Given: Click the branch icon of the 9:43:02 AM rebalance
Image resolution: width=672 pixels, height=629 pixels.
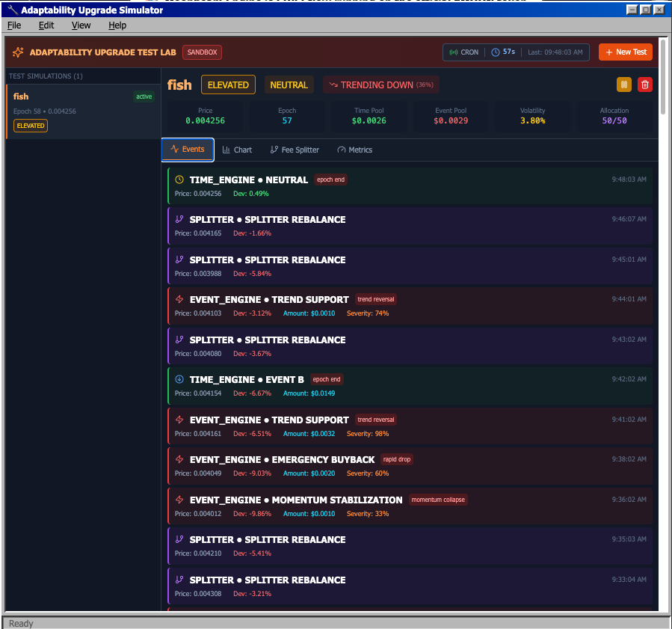Looking at the screenshot, I should pos(179,340).
